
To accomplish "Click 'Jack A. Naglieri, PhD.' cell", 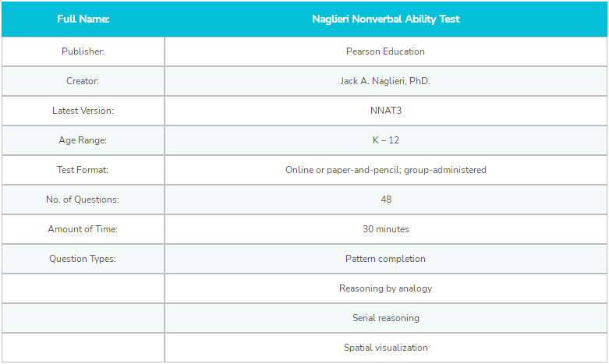I will (386, 81).
